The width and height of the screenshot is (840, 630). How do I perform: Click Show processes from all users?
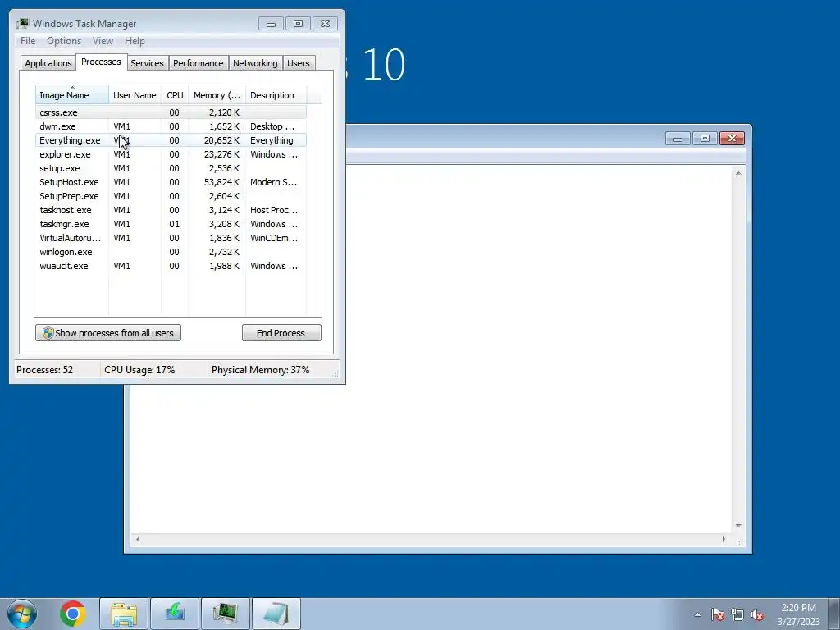tap(108, 333)
